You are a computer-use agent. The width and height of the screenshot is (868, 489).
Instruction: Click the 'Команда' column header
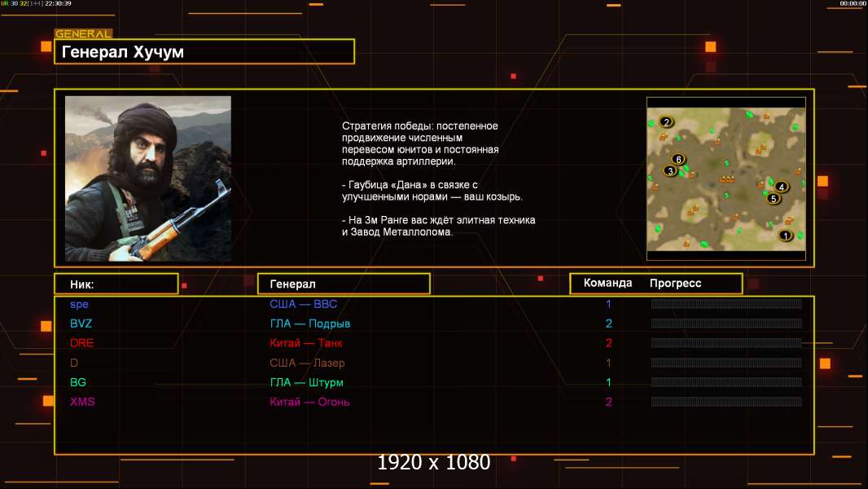click(x=607, y=283)
